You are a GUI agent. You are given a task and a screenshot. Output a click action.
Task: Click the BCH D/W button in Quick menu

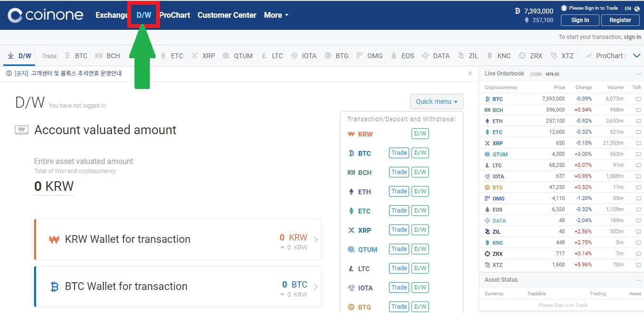click(420, 173)
